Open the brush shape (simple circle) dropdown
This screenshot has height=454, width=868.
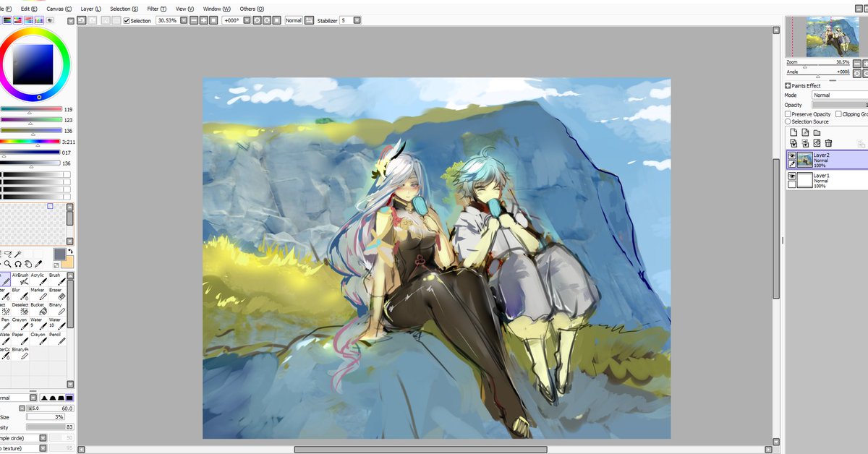(x=43, y=438)
